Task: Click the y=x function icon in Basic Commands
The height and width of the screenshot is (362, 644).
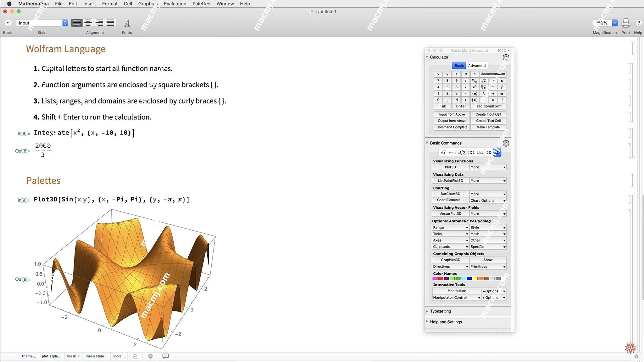Action: pos(452,152)
